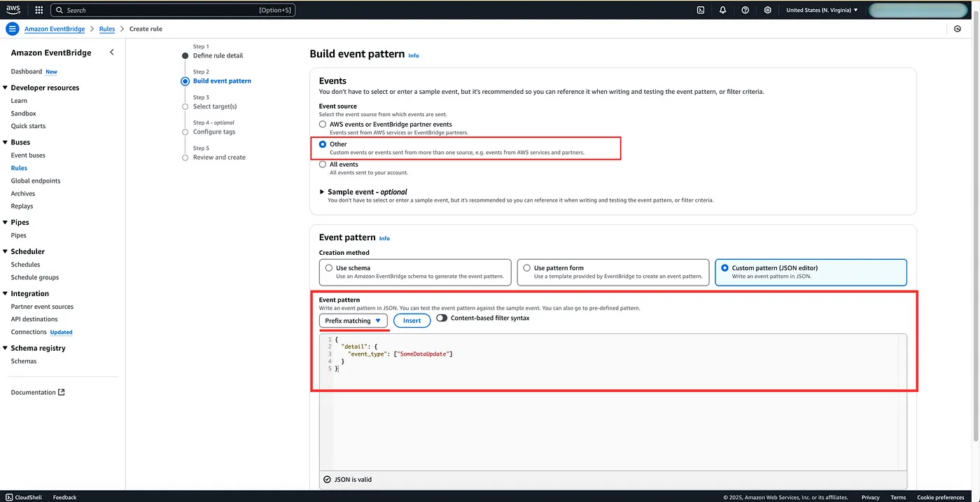Collapse the Amazon EventBridge side panel arrow

112,53
